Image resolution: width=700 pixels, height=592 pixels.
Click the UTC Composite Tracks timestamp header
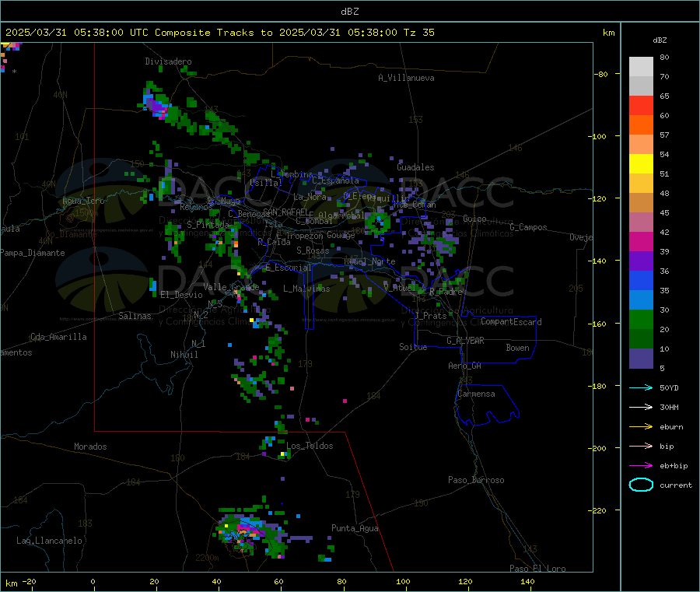pyautogui.click(x=219, y=32)
